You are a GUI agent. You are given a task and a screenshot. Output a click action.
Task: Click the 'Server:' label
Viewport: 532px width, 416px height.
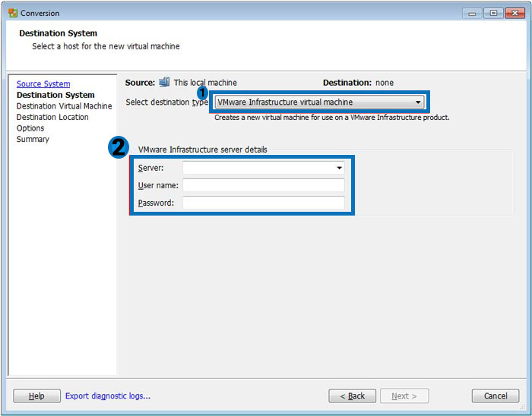[150, 168]
